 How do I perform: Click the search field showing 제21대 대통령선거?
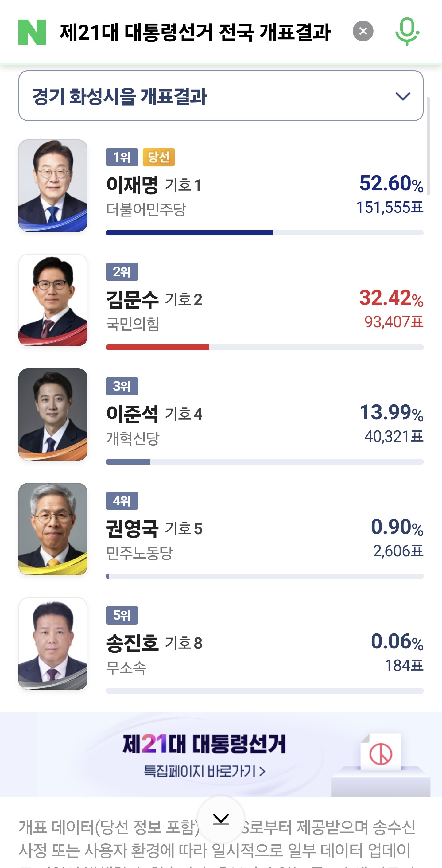195,32
